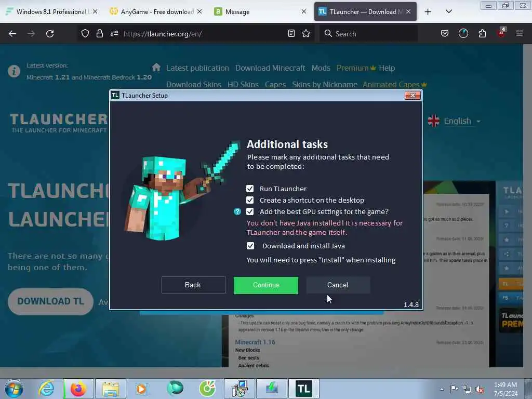Open HD Skins link
This screenshot has height=399, width=532.
pyautogui.click(x=243, y=85)
